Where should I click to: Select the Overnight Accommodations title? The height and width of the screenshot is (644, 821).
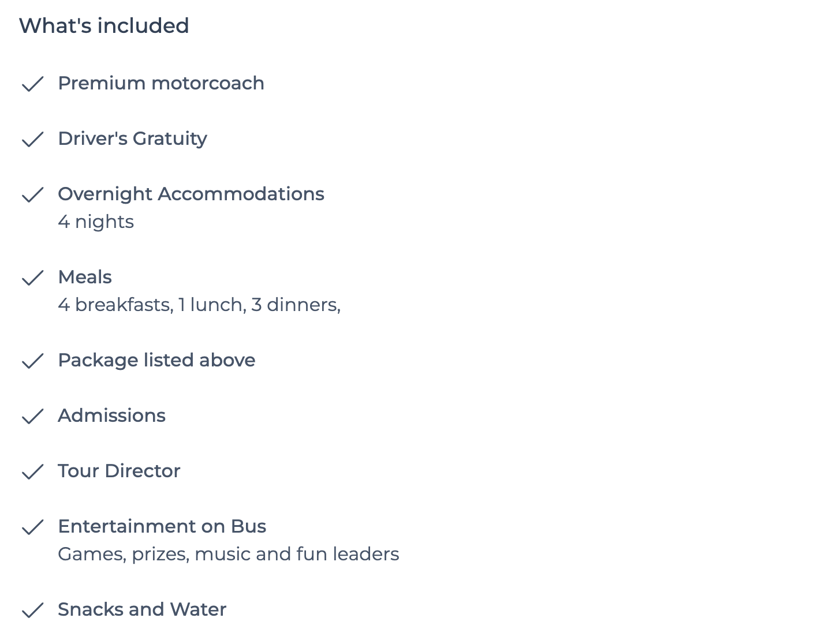pyautogui.click(x=191, y=194)
